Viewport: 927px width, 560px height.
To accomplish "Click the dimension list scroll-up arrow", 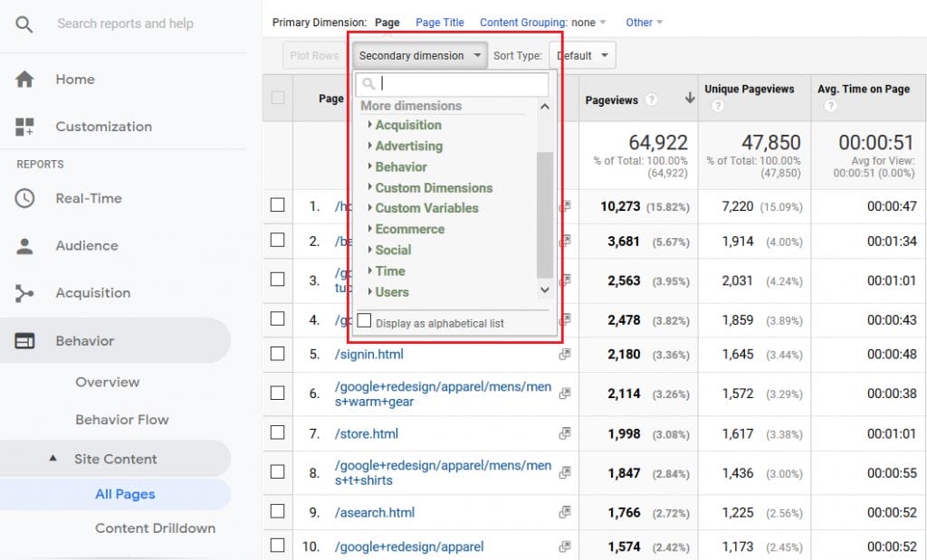I will click(x=545, y=107).
